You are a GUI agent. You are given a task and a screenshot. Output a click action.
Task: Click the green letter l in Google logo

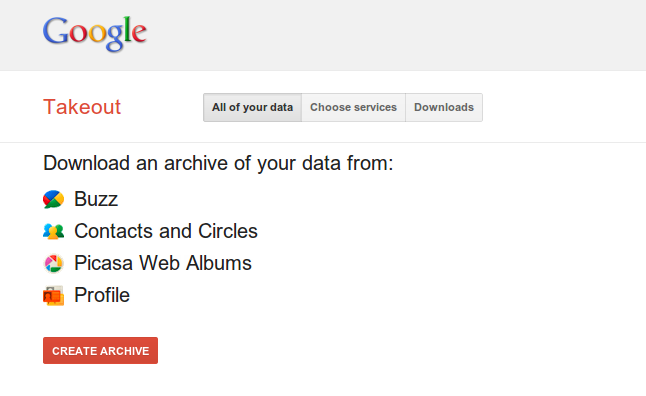coord(127,30)
